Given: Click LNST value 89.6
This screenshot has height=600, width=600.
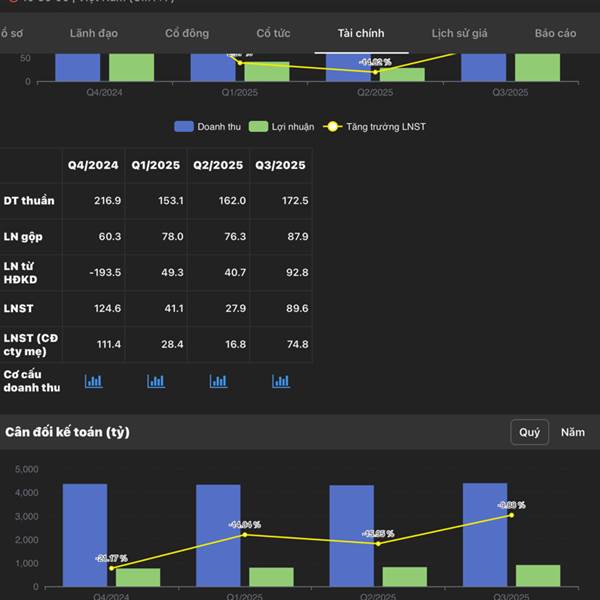Looking at the screenshot, I should click(x=297, y=309).
